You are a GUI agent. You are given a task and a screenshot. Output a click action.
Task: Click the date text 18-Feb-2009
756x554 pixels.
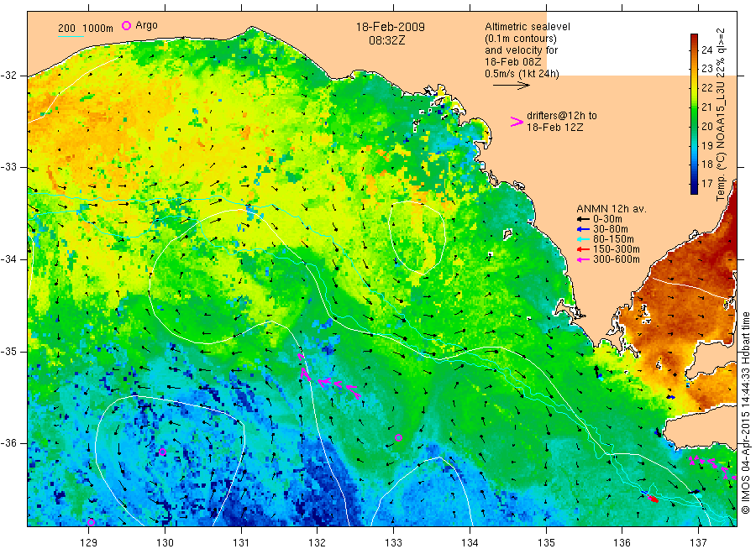tap(390, 27)
